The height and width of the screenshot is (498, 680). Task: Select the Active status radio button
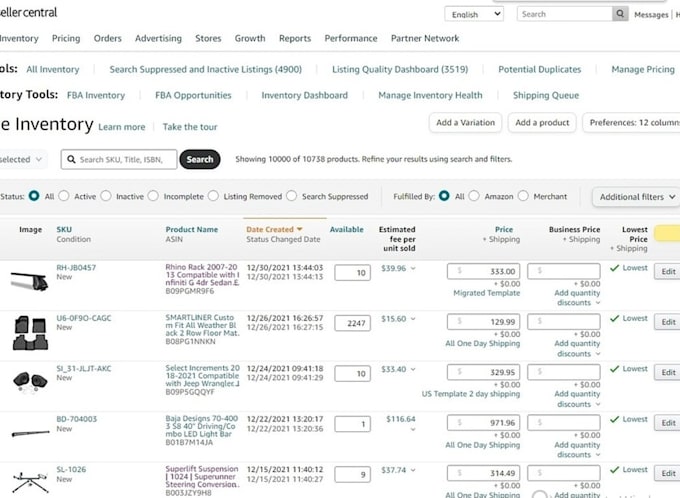[x=64, y=196]
